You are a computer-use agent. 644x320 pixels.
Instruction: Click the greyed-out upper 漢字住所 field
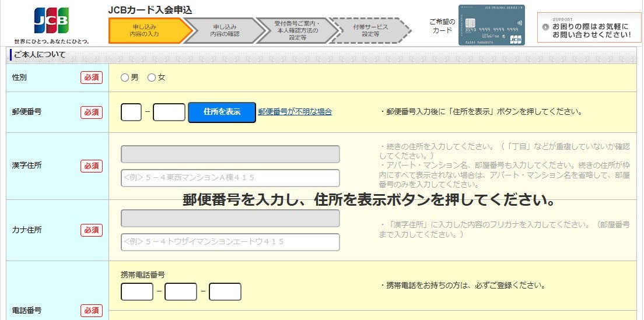point(230,154)
